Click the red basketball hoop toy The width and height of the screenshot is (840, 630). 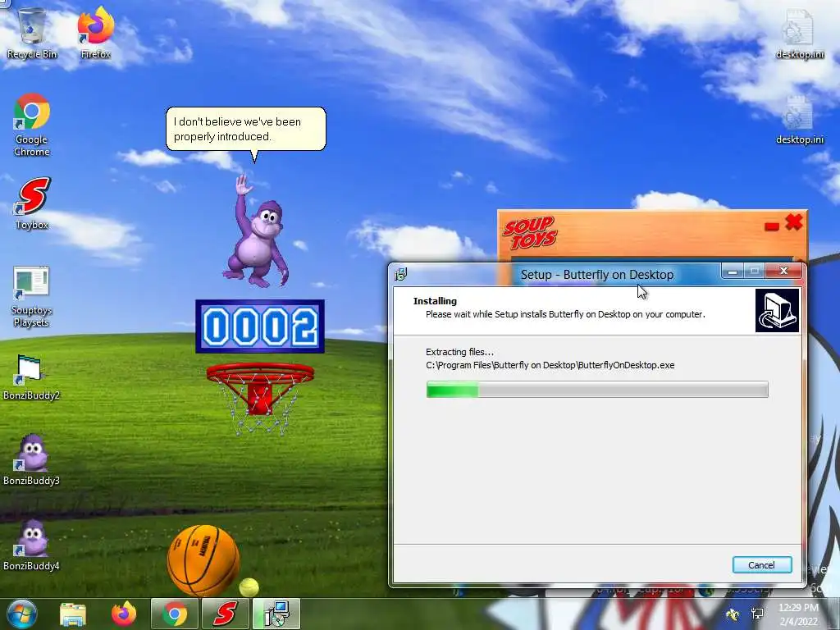point(260,396)
